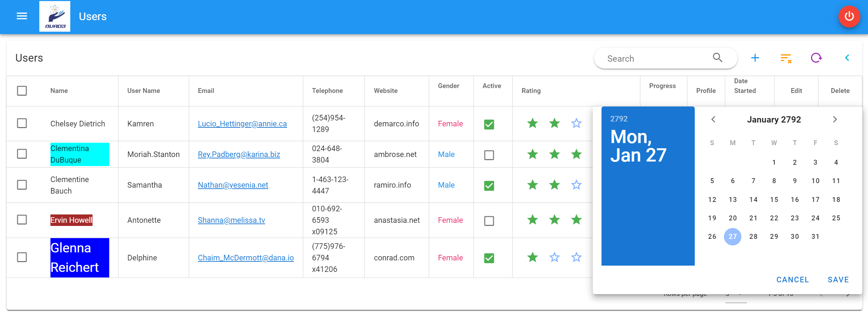Add a new user with plus icon
868x314 pixels.
[x=755, y=58]
